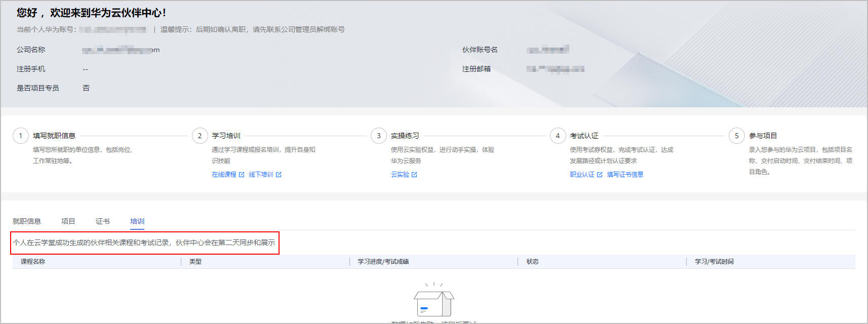
Task: Select the step 4 circle for 考试认证
Action: tap(558, 136)
